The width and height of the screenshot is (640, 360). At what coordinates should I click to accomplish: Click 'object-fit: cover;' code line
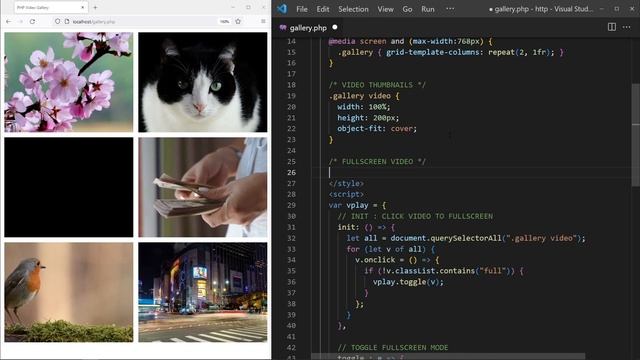click(377, 129)
